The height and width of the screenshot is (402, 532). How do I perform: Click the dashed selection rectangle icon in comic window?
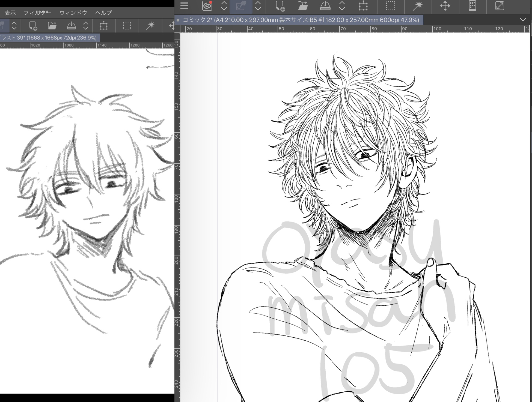391,6
